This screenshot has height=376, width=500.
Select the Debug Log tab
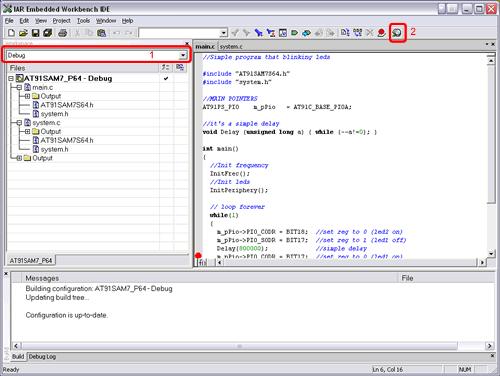[x=42, y=357]
